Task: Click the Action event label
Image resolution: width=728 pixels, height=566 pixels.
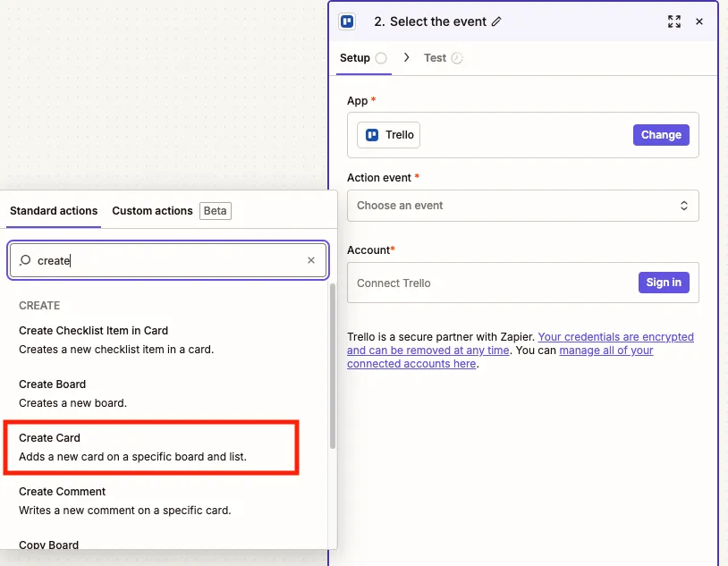Action: coord(379,177)
